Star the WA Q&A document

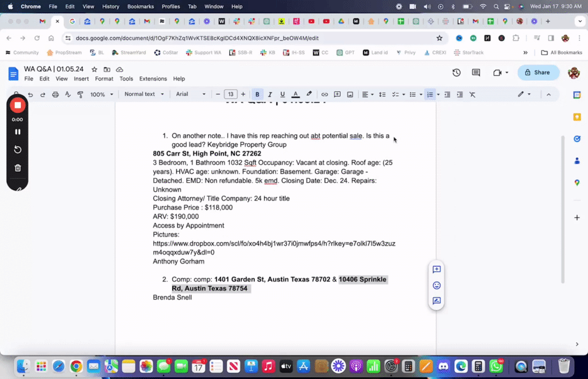pos(95,69)
